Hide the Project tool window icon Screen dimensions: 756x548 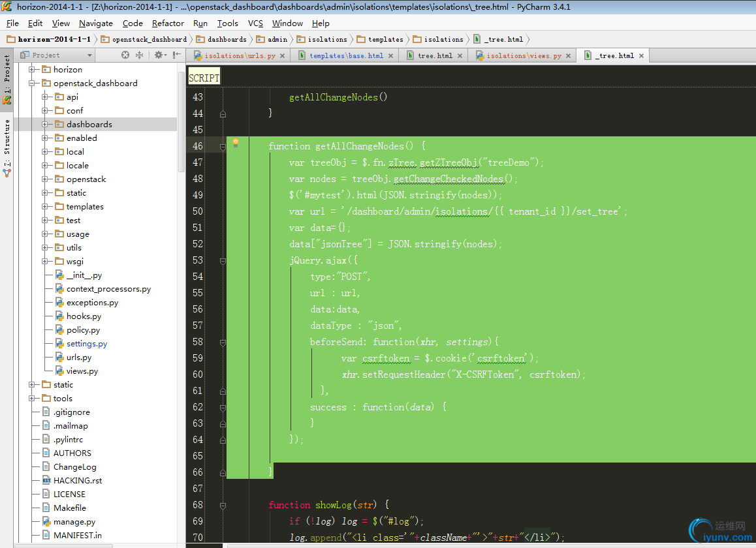[177, 55]
